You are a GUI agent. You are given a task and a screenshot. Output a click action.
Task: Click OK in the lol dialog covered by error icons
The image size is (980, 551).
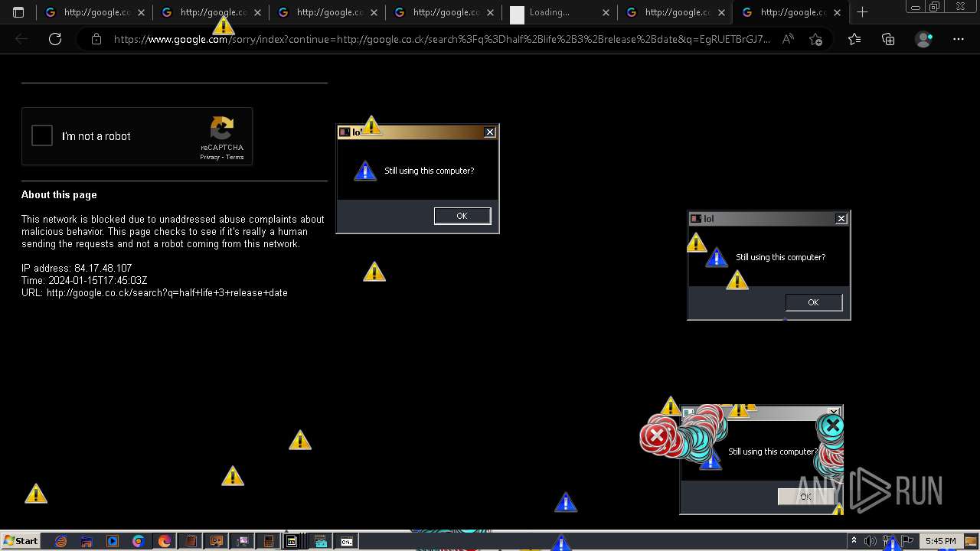tap(805, 497)
